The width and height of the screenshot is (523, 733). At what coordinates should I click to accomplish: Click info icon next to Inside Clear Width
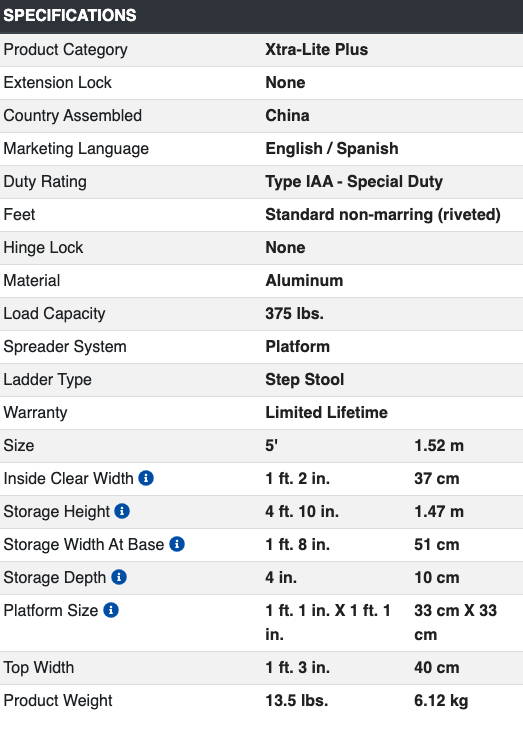[x=146, y=478]
